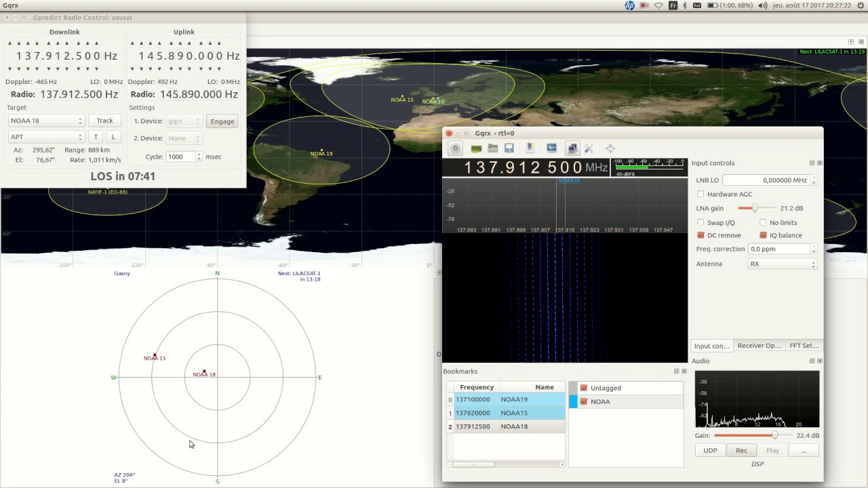Click the T tune button
Image resolution: width=868 pixels, height=488 pixels.
point(96,137)
